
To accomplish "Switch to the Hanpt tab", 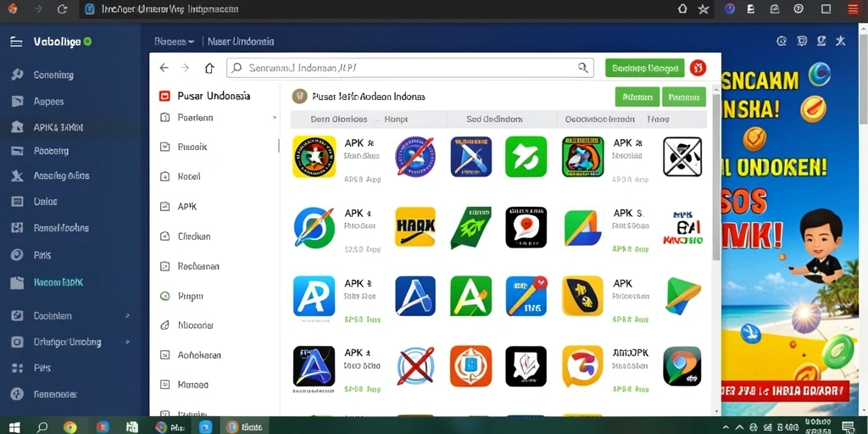I will tap(396, 119).
